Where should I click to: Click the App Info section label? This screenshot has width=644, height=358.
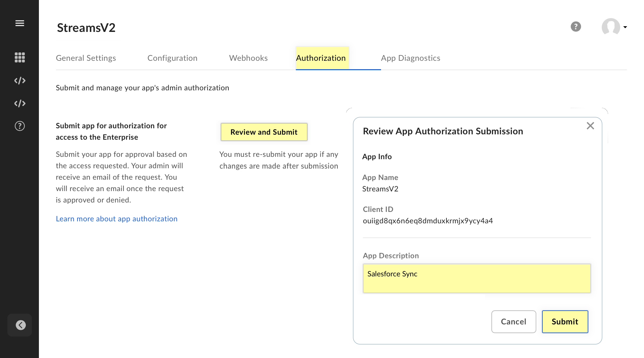[x=377, y=156]
